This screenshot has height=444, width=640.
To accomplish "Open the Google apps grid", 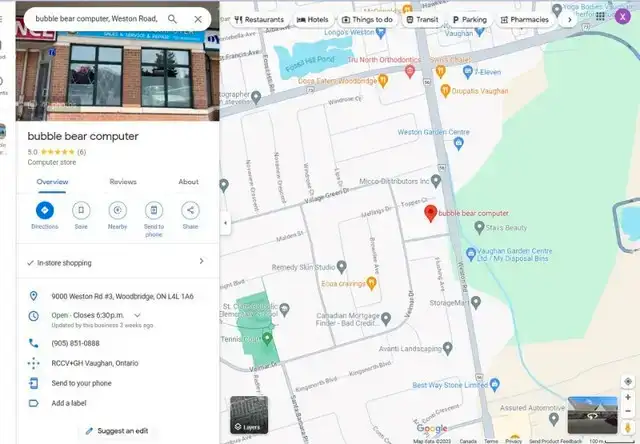I will (x=600, y=16).
